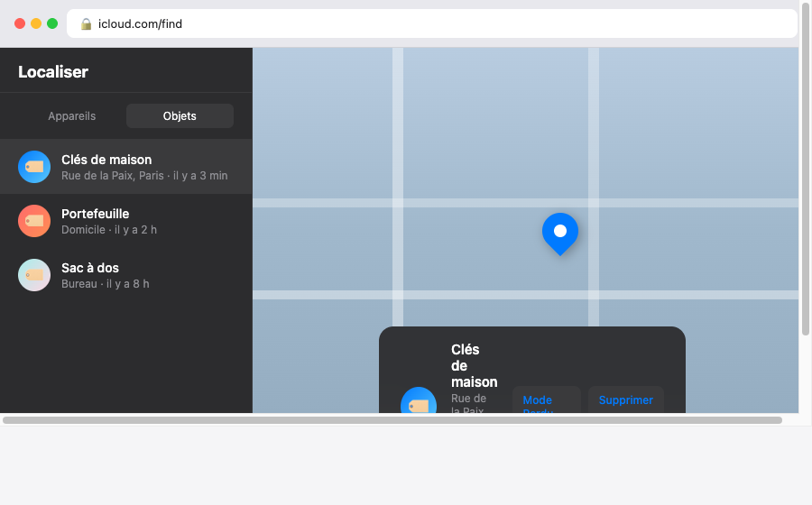Activate Mode Perdu in the details card
812x505 pixels.
point(547,399)
